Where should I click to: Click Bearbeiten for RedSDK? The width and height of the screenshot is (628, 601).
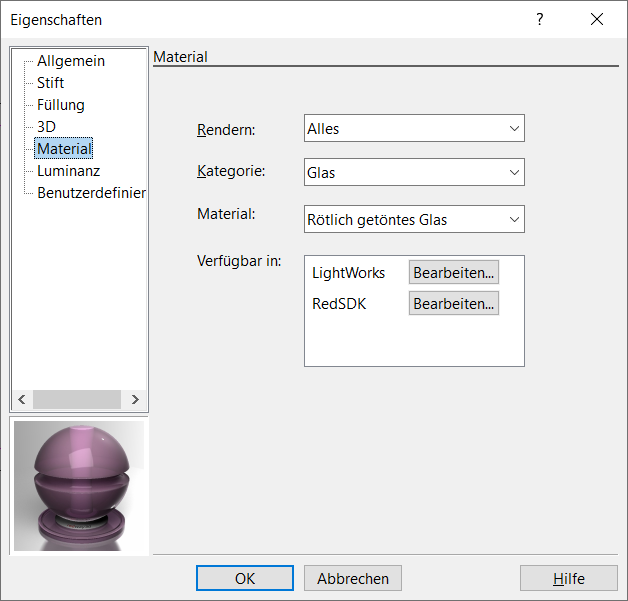[453, 303]
